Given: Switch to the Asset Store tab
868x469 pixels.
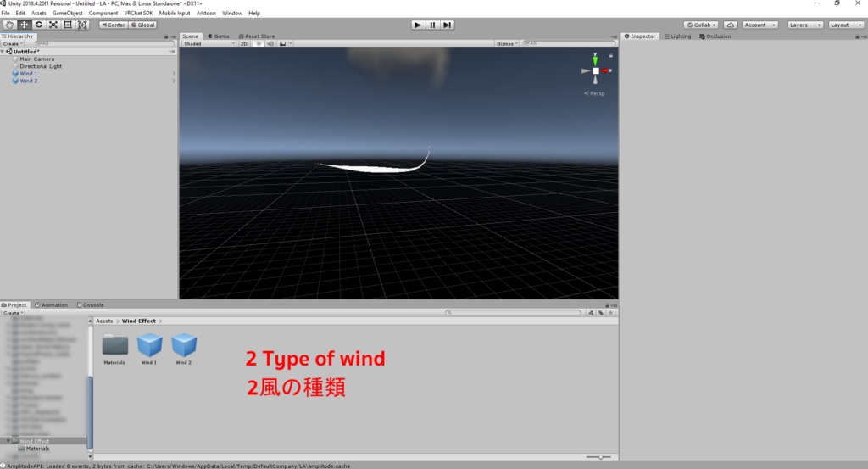Looking at the screenshot, I should pyautogui.click(x=256, y=36).
